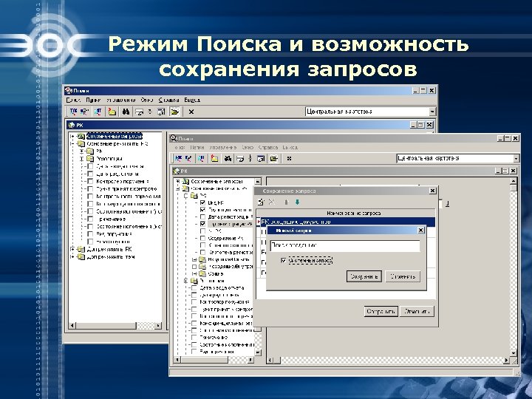Click the right arrow of the back tree horizontal scrollbar
Image resolution: width=532 pixels, height=399 pixels.
[x=158, y=326]
